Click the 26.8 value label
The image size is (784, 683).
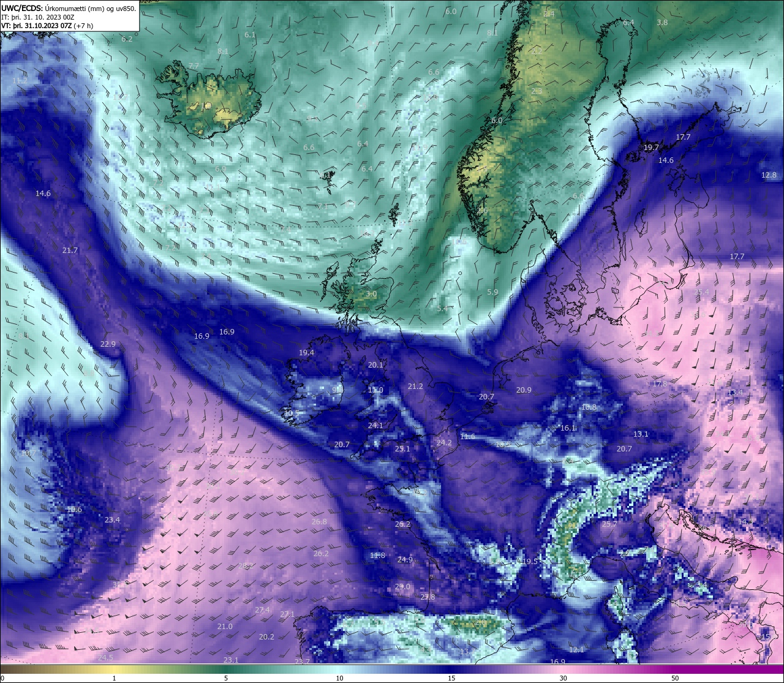(x=319, y=522)
